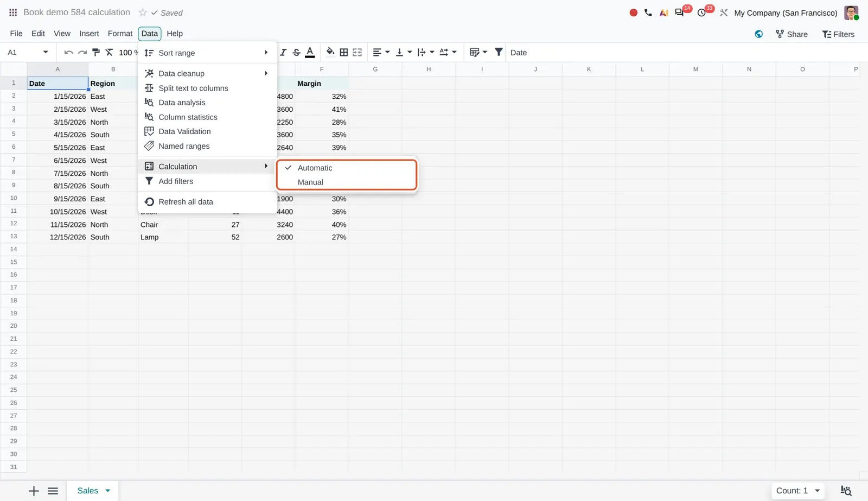868x501 pixels.
Task: Click the globe locale icon
Action: [758, 34]
